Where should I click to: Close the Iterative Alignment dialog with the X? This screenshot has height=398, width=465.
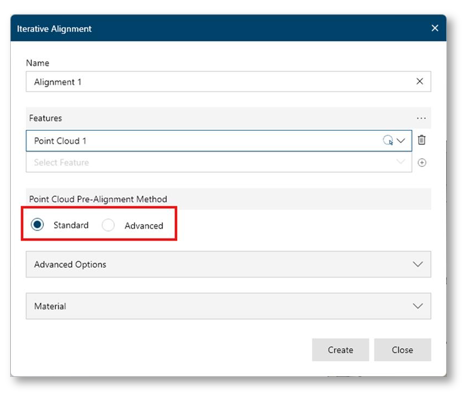435,28
